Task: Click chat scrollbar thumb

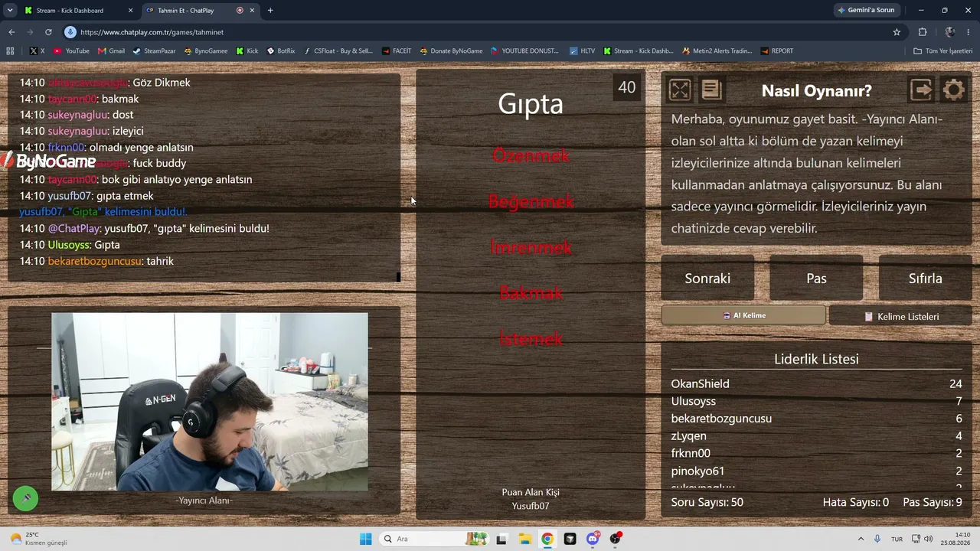Action: 398,277
